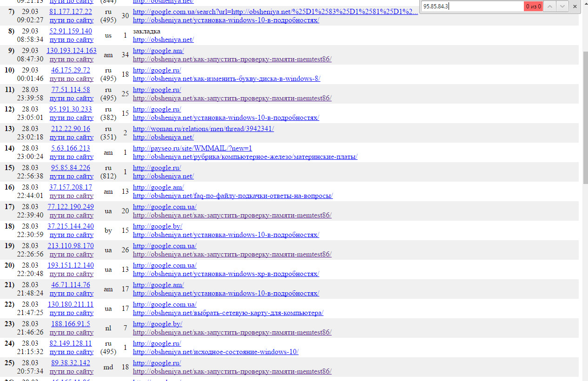Open google.am referrer link in row 9
The width and height of the screenshot is (588, 381).
coord(159,51)
